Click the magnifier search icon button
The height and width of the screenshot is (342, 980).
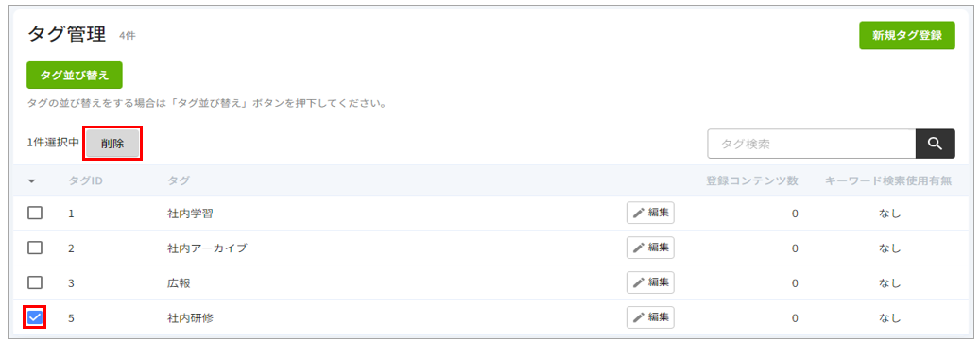pos(935,144)
